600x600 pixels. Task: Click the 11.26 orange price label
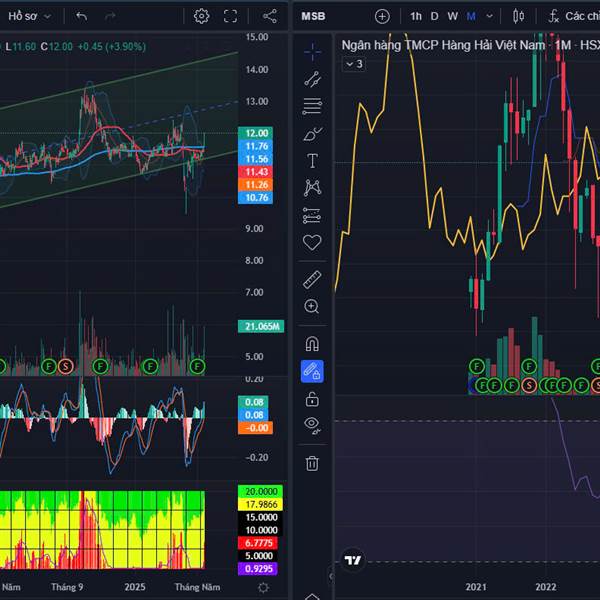coord(256,185)
